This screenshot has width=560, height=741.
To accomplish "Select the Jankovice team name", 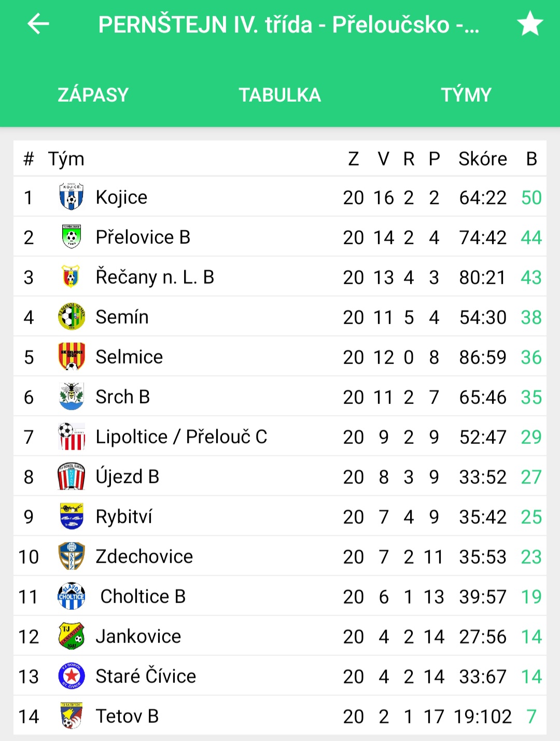I will (x=138, y=636).
